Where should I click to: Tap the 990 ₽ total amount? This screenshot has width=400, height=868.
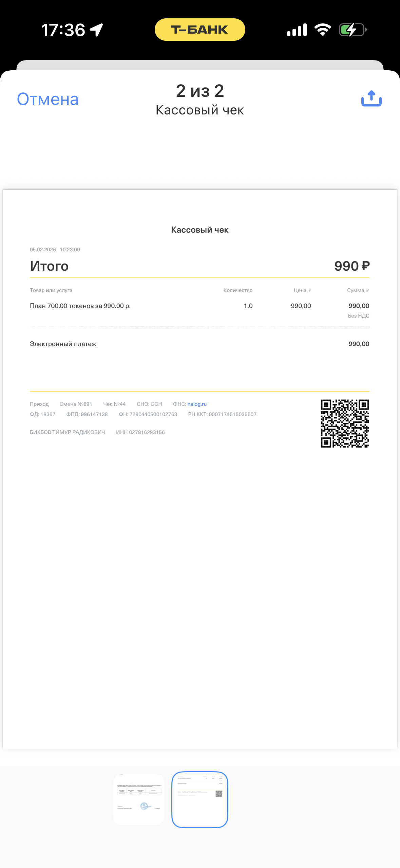(352, 266)
